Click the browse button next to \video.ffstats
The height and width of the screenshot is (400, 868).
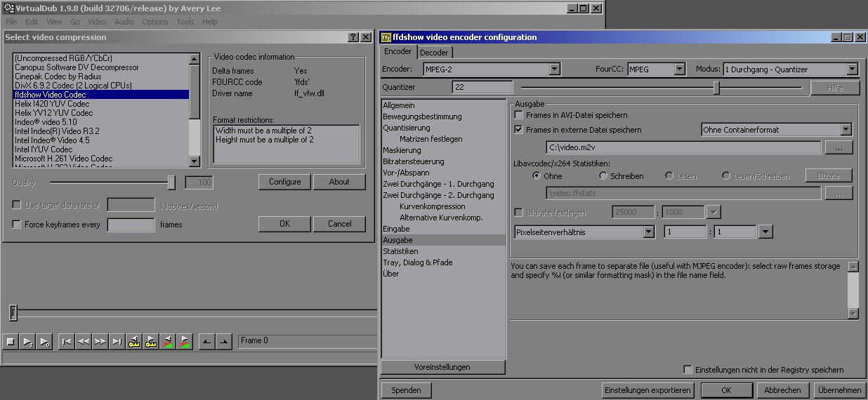[x=839, y=193]
